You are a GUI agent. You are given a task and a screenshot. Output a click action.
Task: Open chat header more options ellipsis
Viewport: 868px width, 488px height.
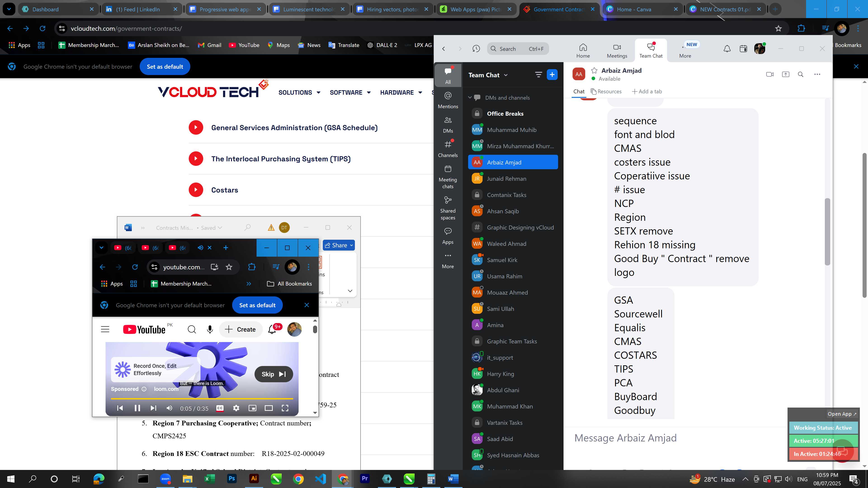pyautogui.click(x=817, y=74)
